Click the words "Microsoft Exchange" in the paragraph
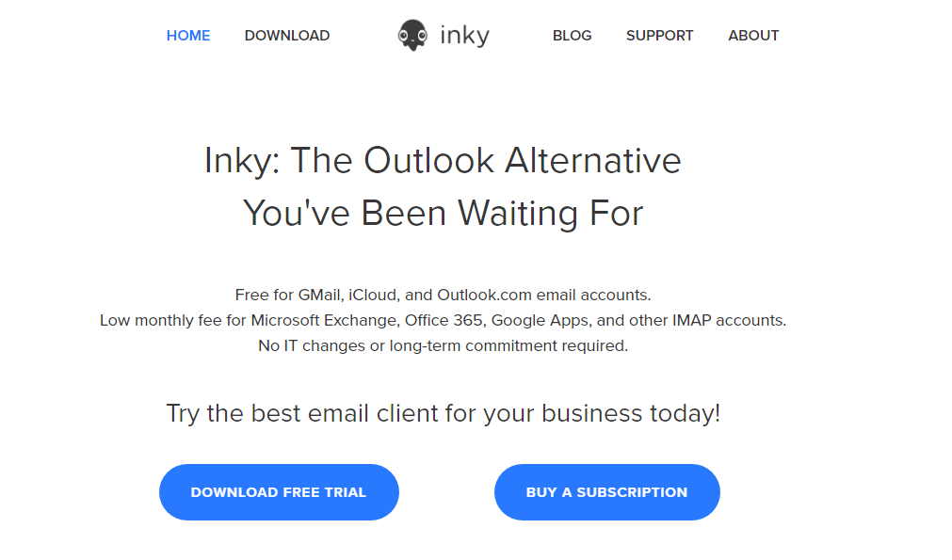 [324, 320]
